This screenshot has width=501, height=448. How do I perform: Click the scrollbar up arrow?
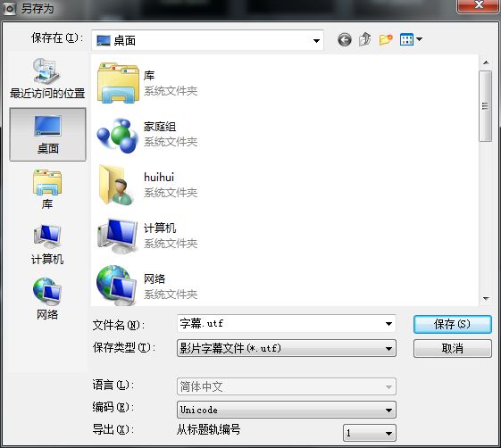(x=486, y=62)
